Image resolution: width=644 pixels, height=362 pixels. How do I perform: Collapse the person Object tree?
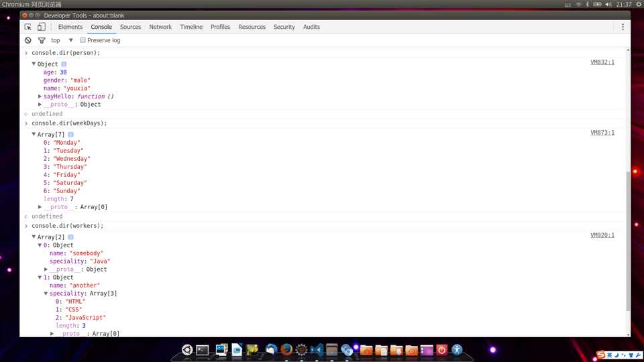click(34, 64)
